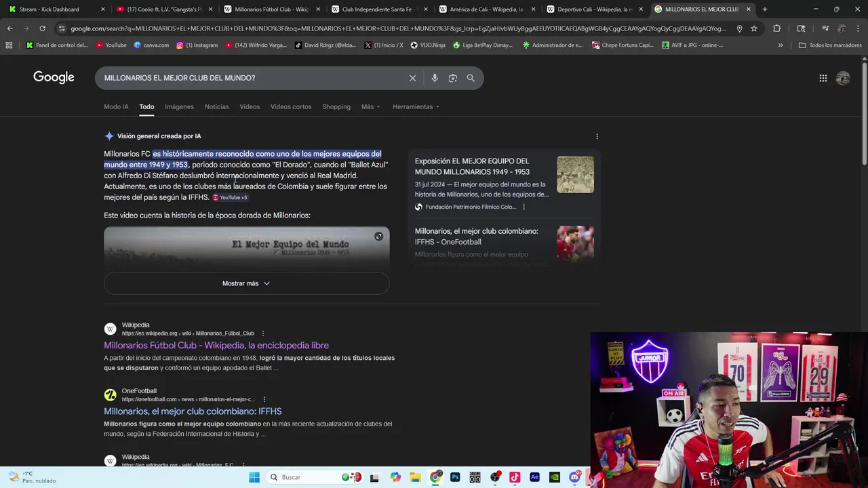Open canva.com bookmark
868x488 pixels.
151,45
